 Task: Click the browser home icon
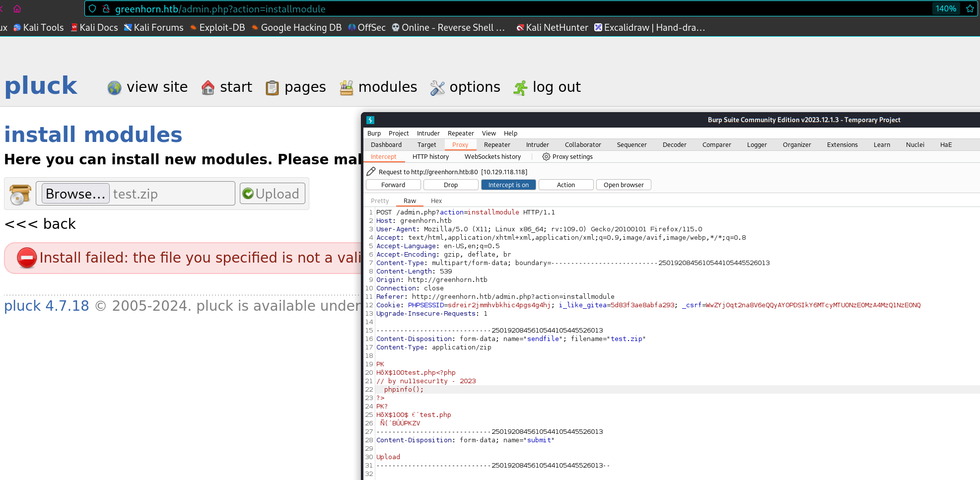point(17,9)
